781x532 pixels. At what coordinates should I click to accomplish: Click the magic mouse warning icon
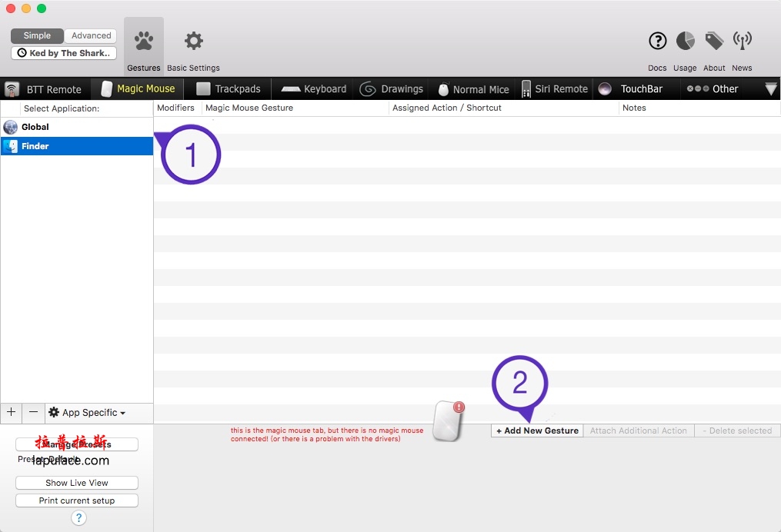coord(449,421)
